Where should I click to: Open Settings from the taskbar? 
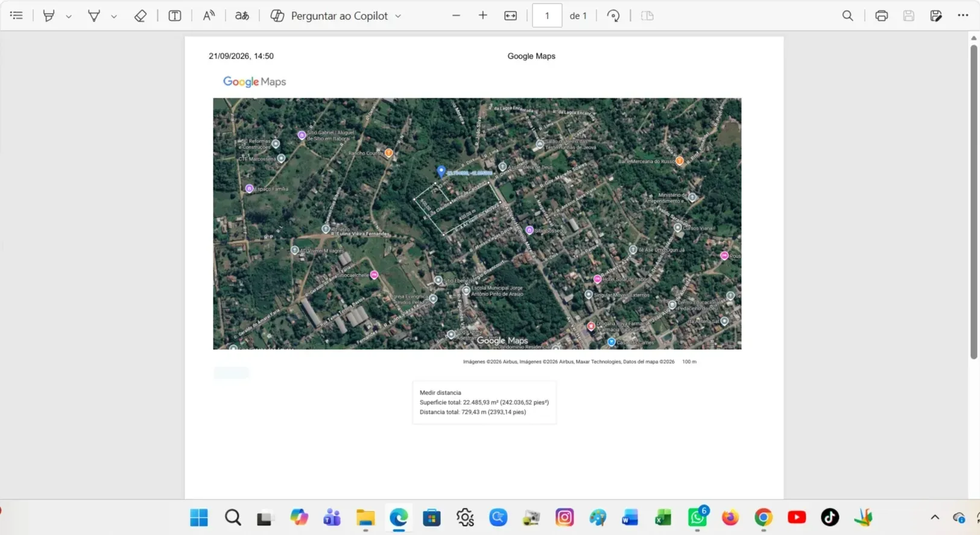coord(465,518)
